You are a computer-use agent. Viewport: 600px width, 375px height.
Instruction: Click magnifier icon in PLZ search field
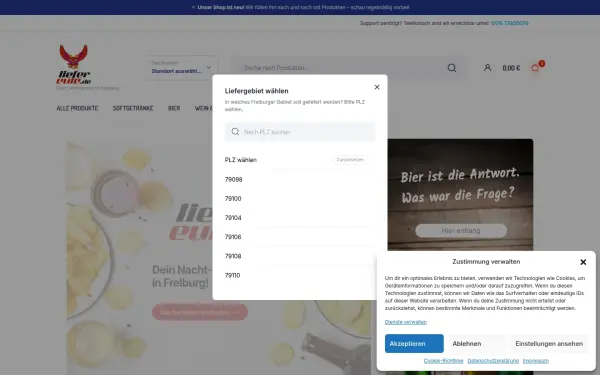pyautogui.click(x=235, y=132)
